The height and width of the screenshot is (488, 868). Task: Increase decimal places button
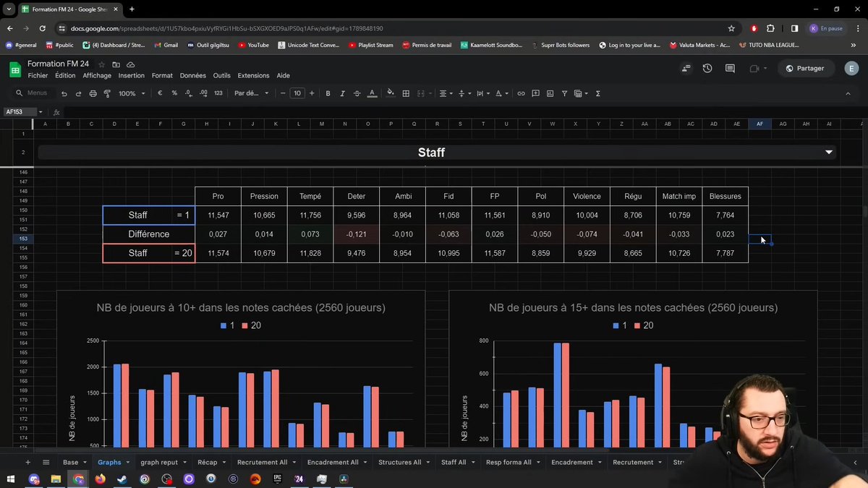(203, 93)
